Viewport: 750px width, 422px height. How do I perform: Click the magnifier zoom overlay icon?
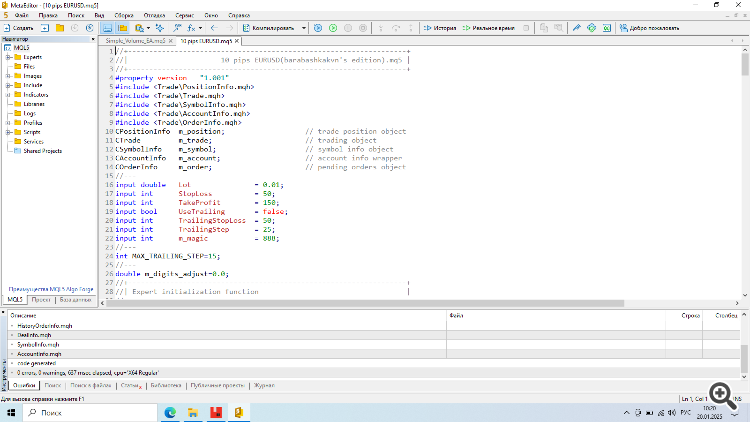pos(718,392)
